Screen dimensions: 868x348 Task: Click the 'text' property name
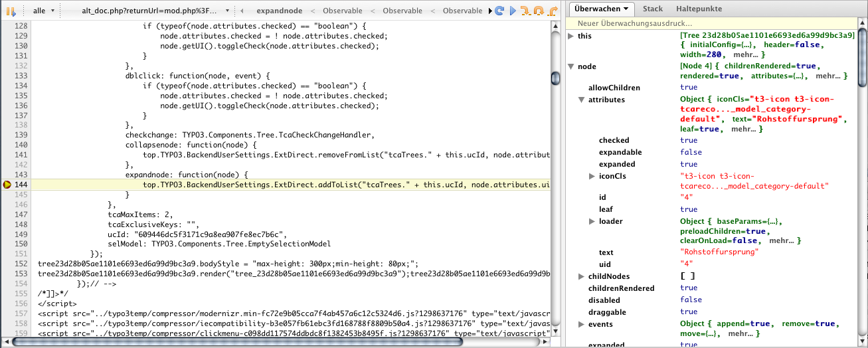coord(606,252)
